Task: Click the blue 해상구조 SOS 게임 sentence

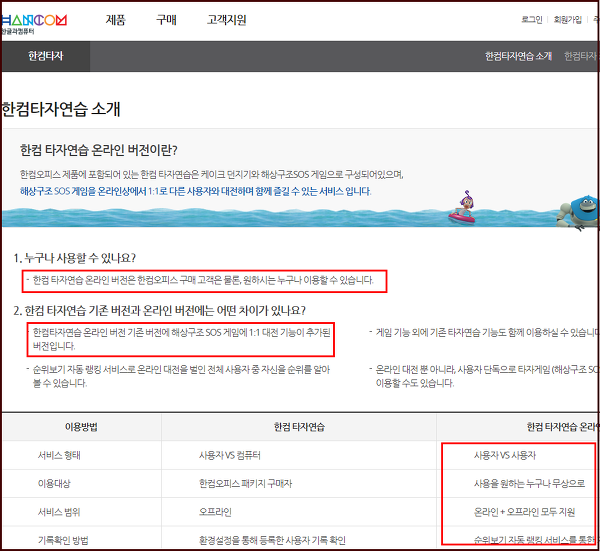Action: click(x=196, y=191)
